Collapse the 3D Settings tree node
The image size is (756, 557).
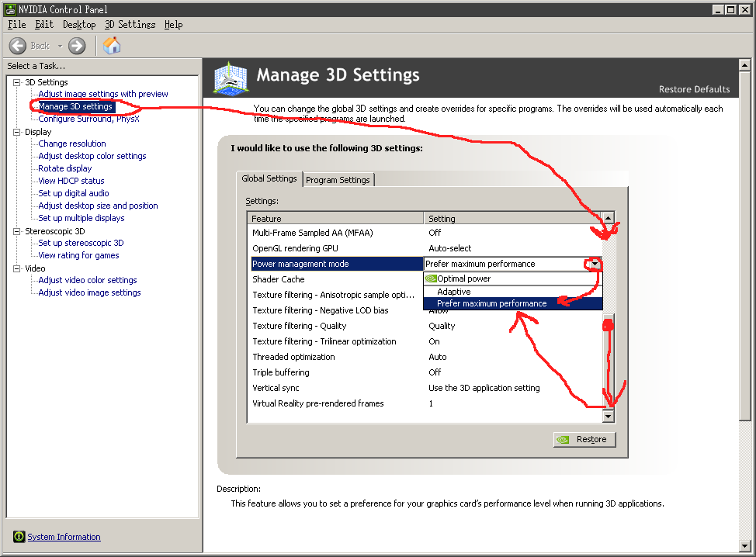17,82
